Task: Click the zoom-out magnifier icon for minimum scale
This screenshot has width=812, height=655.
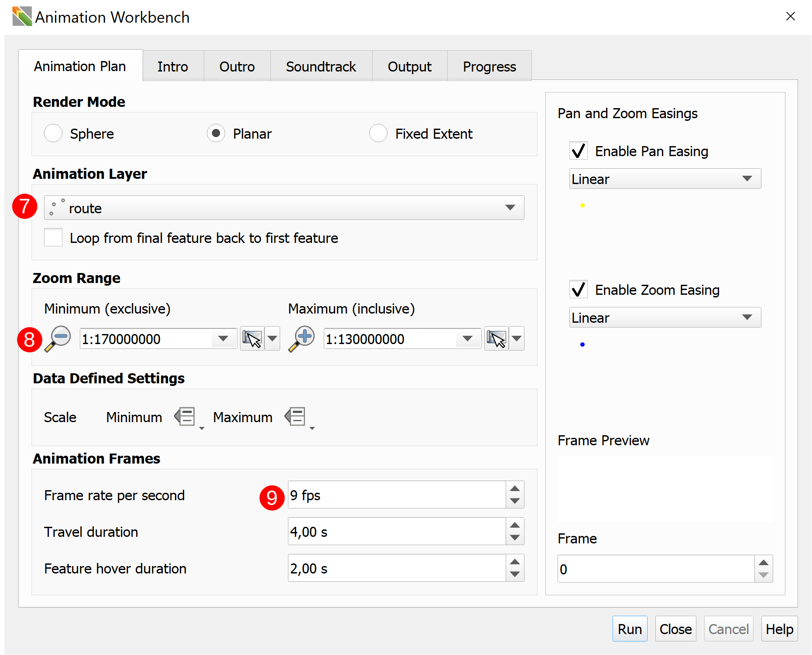Action: coord(58,339)
